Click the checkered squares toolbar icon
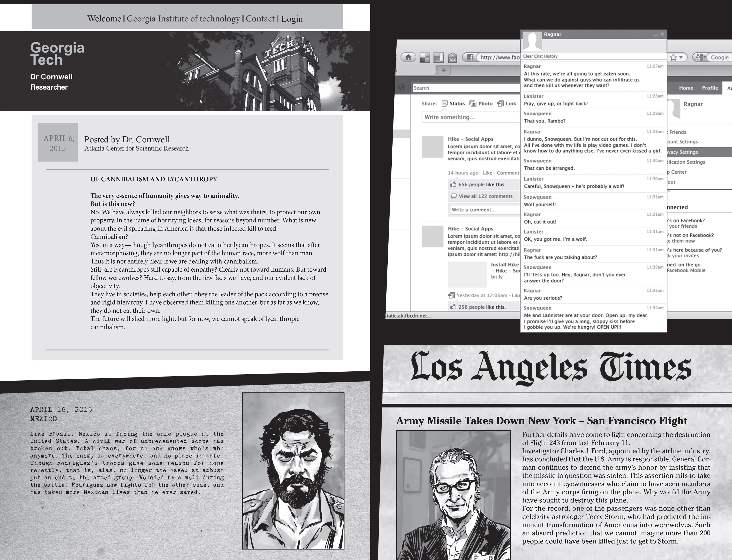Image resolution: width=732 pixels, height=560 pixels. tap(424, 58)
